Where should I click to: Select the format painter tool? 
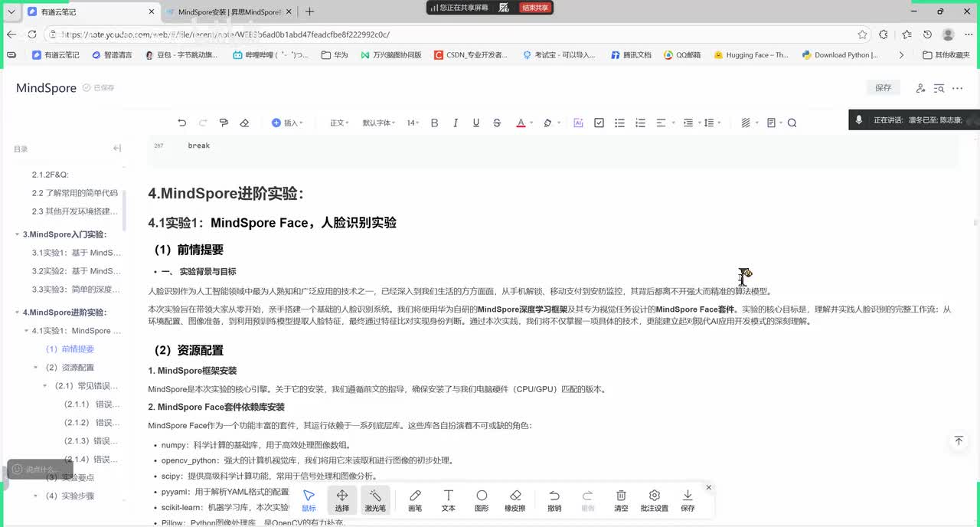coord(224,123)
